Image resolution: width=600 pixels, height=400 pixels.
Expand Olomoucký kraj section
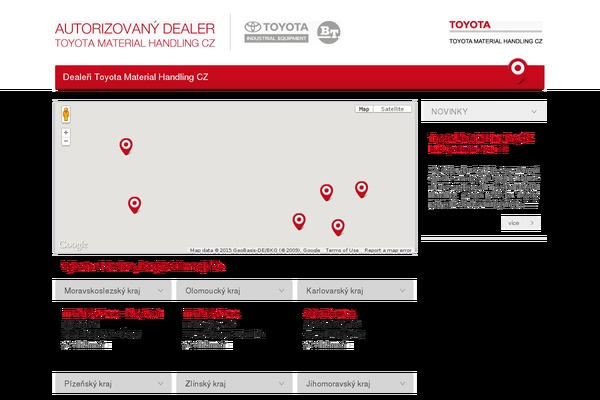pyautogui.click(x=234, y=291)
